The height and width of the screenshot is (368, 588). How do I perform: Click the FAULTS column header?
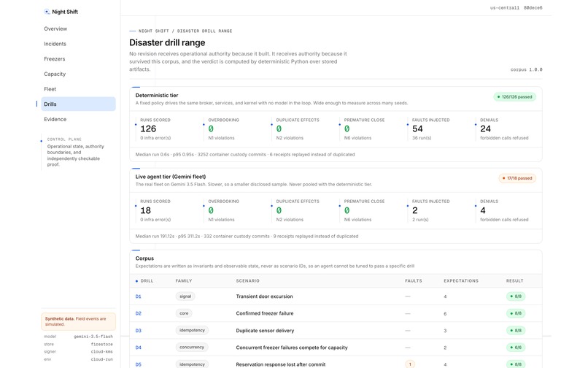pos(413,281)
